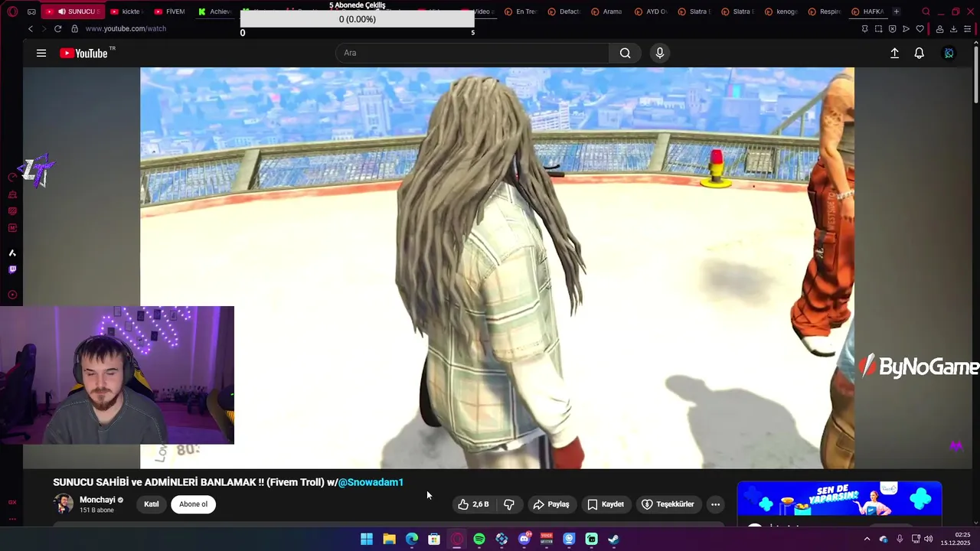Switch to the kickte browser tab

126,11
